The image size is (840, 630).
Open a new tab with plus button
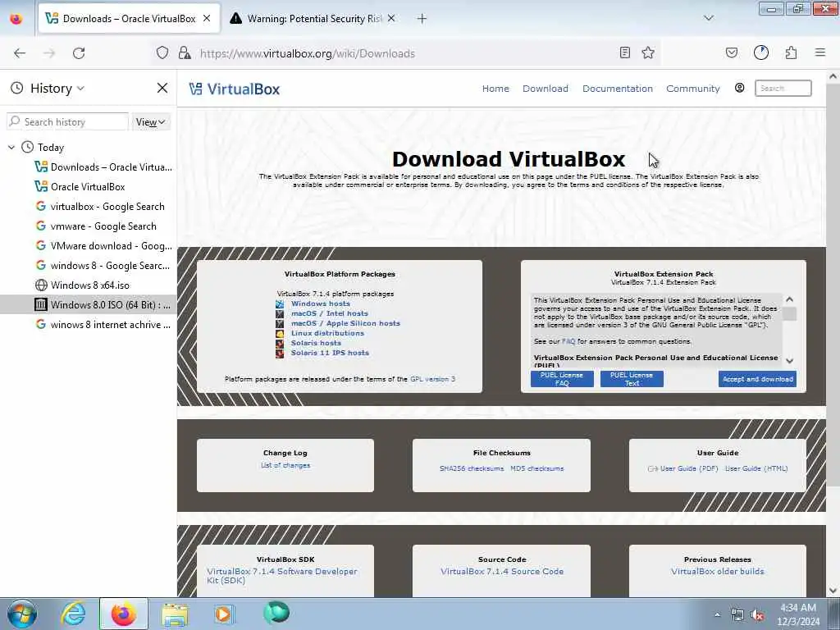click(422, 19)
